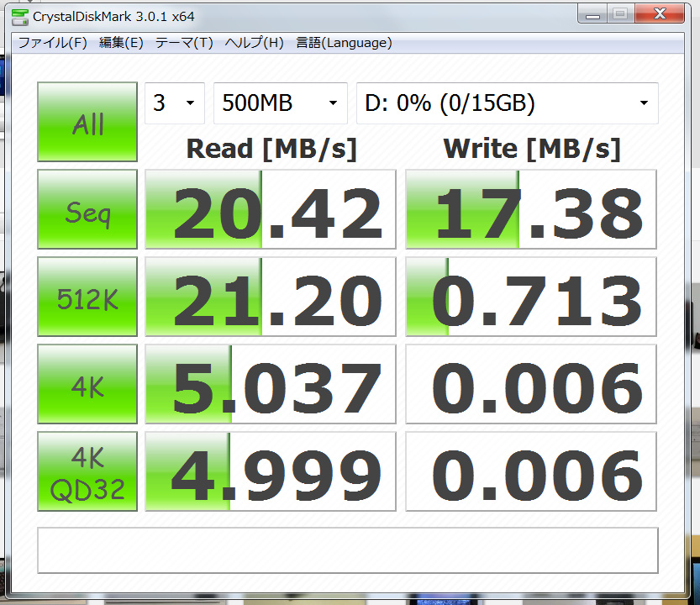The image size is (700, 605).
Task: Open the ヘルプ(H) menu
Action: click(254, 43)
